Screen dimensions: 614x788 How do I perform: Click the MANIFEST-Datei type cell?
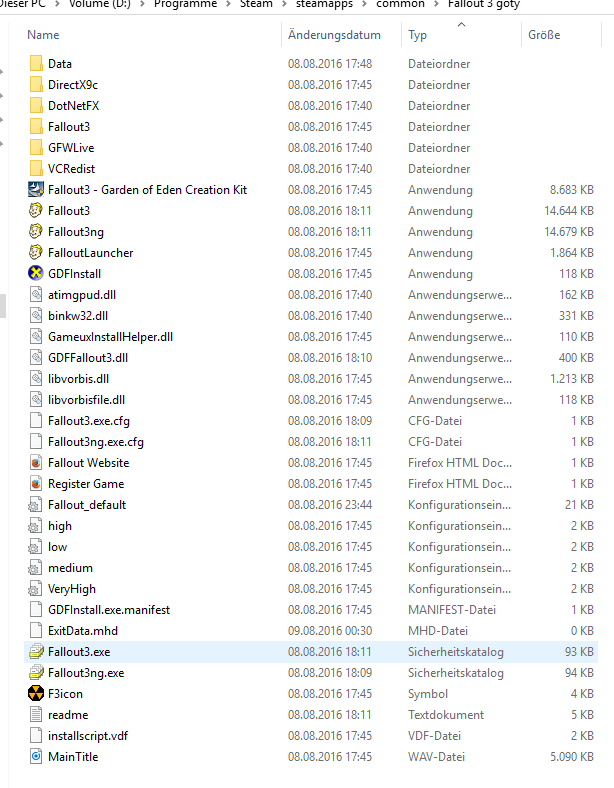452,610
